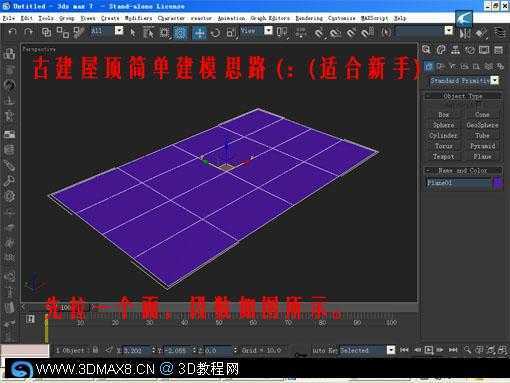Click the Select Object arrow tool
510x383 pixels.
[133, 33]
